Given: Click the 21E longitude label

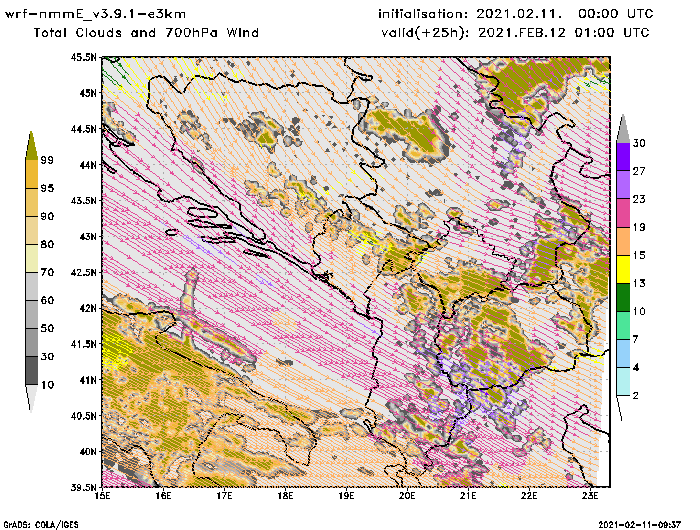Looking at the screenshot, I should click(x=468, y=497).
